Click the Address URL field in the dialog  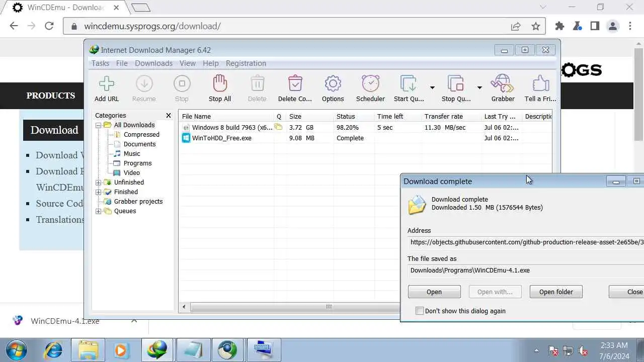coord(526,242)
